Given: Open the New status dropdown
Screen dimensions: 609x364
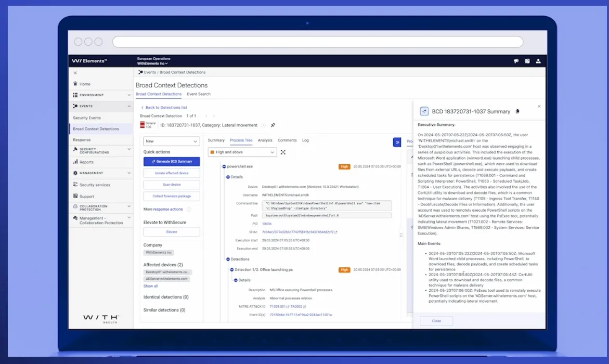Looking at the screenshot, I should (171, 141).
